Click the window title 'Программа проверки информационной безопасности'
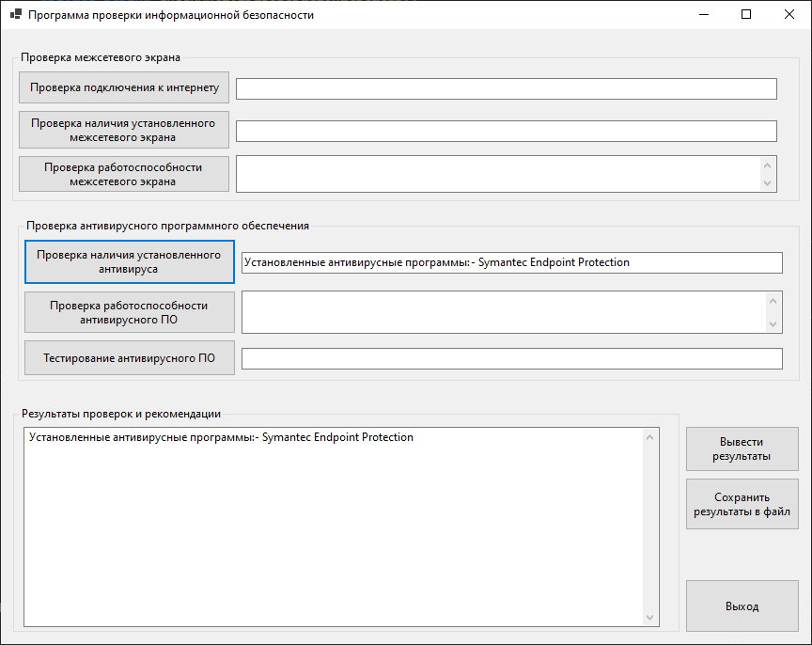812x645 pixels. pyautogui.click(x=171, y=15)
